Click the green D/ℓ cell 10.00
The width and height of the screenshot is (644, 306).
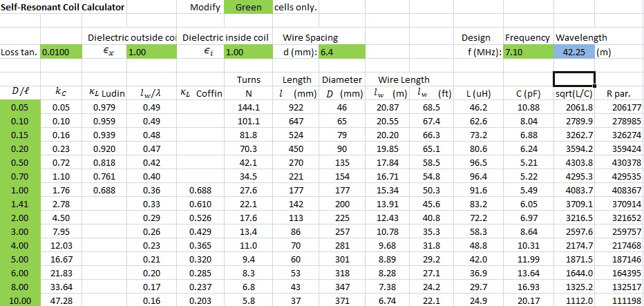(x=20, y=300)
